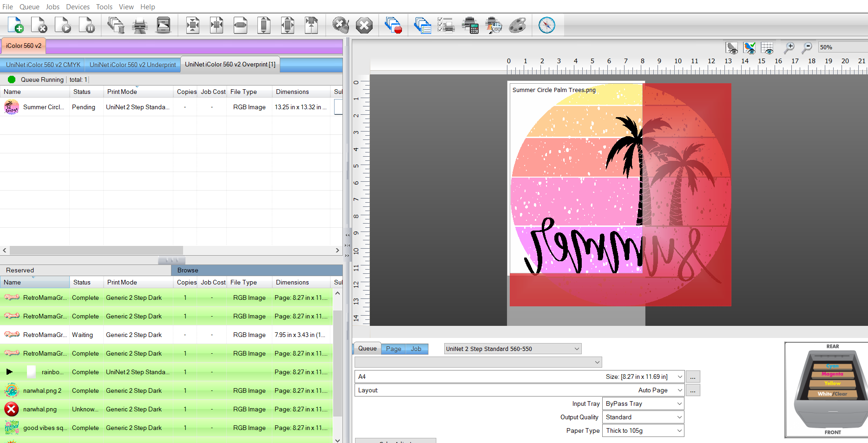Archive the selected job
This screenshot has height=443, width=868.
(x=164, y=25)
